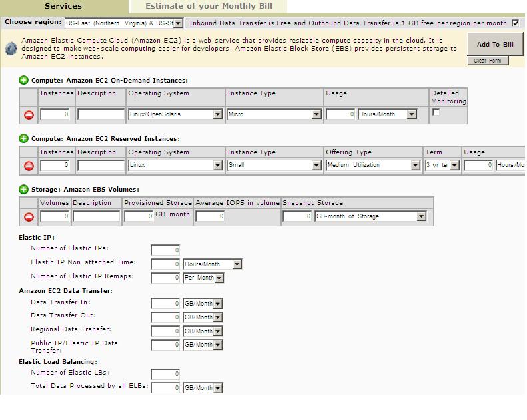Screen dimensions: 527x420
Task: Focus Total Data Processed by all ELBs field
Action: [x=165, y=388]
